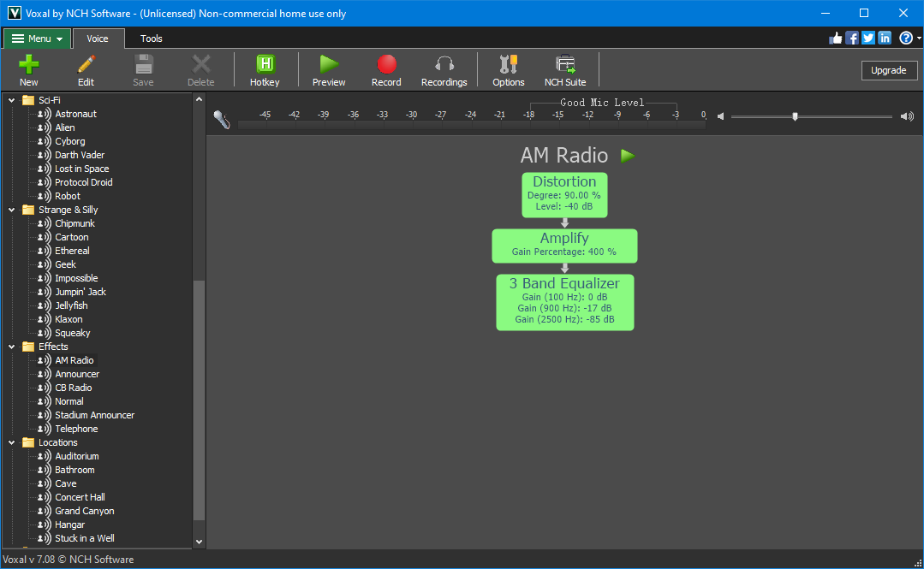Click the red Record button
Screen dimensions: 924x569
point(386,64)
